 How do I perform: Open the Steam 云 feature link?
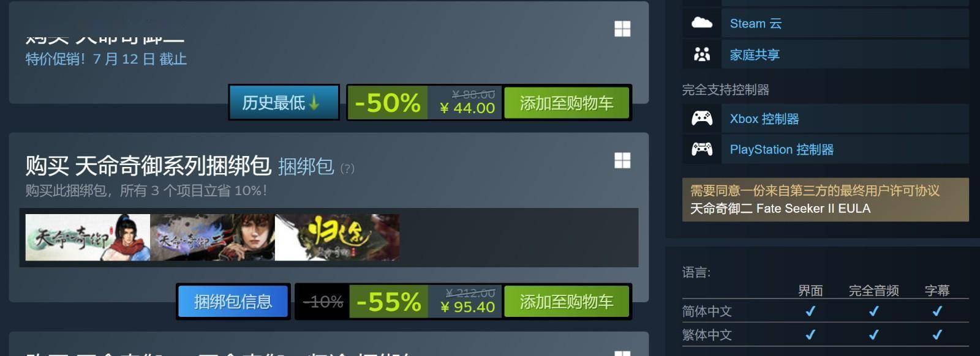pos(755,23)
